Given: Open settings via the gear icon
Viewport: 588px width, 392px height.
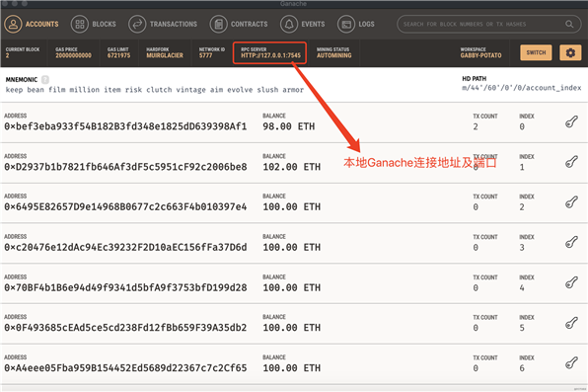Looking at the screenshot, I should [570, 52].
